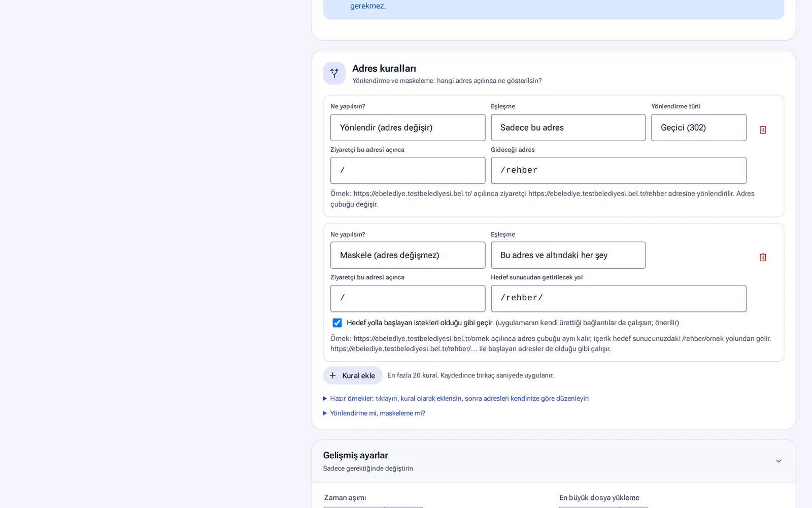Screen dimensions: 812x508
Task: Open 'Yönlendir (adres değişir)' action dropdown
Action: [x=408, y=128]
